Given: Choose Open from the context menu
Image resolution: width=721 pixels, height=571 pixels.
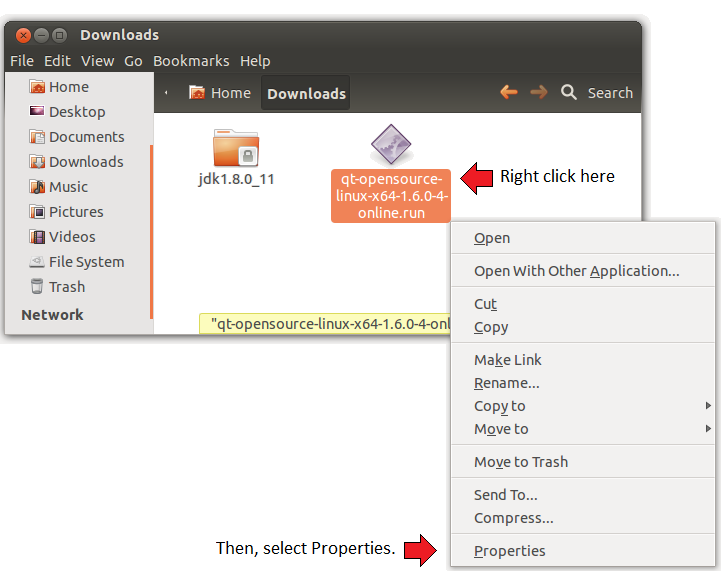Looking at the screenshot, I should (583, 238).
